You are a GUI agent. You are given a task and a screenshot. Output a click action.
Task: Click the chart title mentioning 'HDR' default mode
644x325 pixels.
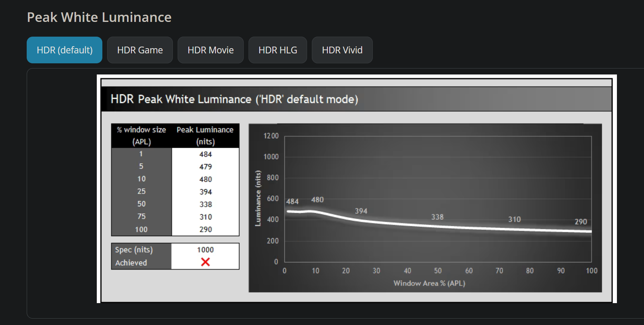(234, 99)
